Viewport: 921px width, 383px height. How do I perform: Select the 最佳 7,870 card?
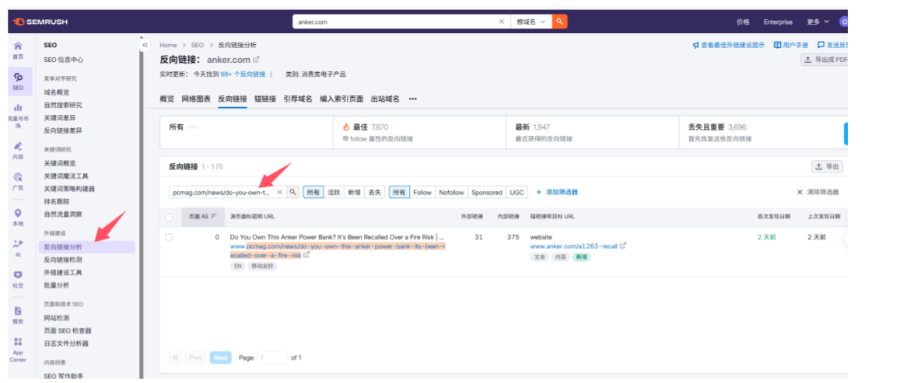419,132
